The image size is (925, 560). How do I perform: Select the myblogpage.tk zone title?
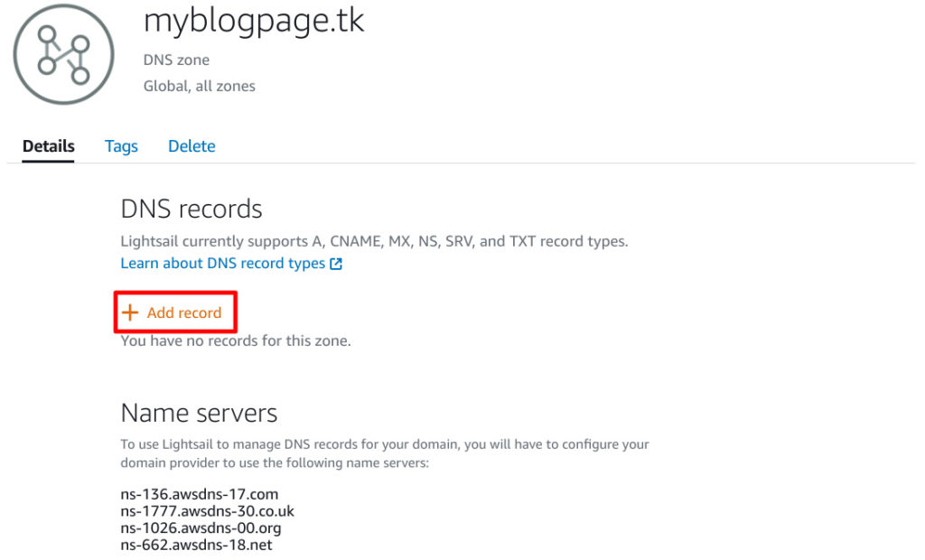tap(254, 22)
